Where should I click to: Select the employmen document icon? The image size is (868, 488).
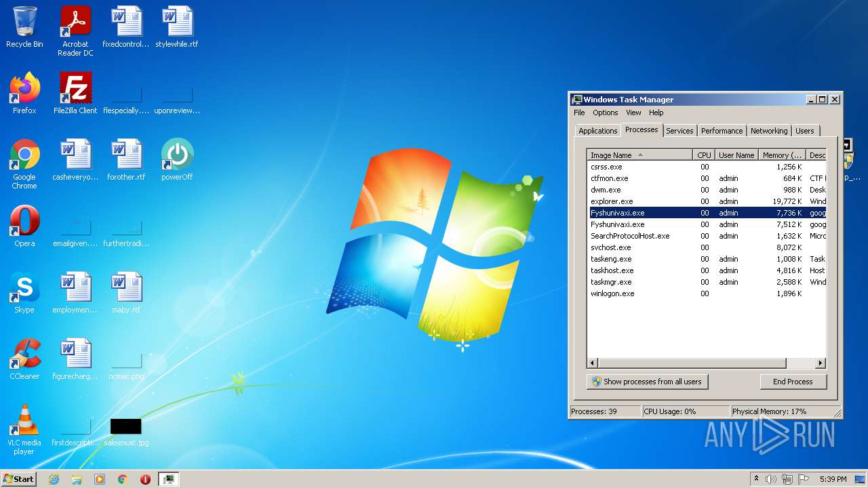[75, 293]
